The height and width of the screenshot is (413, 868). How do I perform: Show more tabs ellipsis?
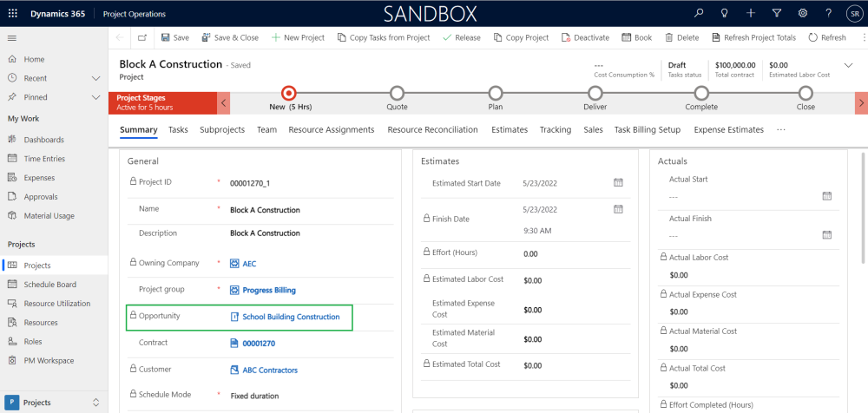(781, 130)
